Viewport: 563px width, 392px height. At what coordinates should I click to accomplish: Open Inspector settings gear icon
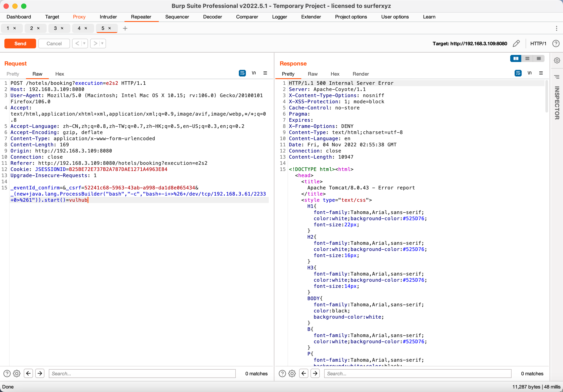click(x=557, y=60)
